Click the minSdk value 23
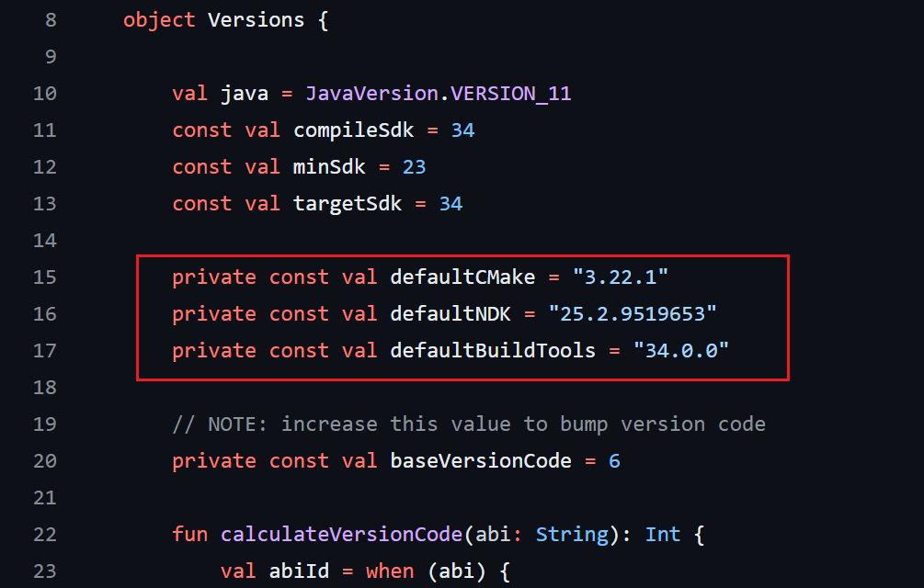The image size is (924, 588). click(x=414, y=167)
